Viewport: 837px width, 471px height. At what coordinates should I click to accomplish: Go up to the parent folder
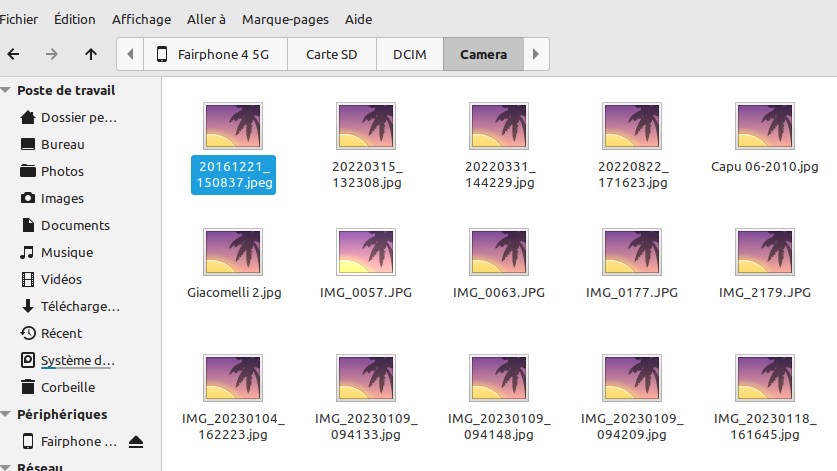91,54
